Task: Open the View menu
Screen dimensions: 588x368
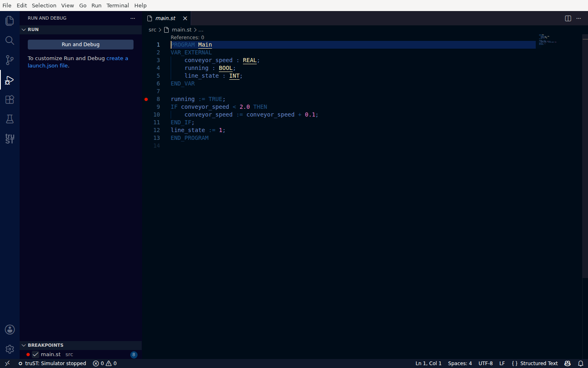Action: pos(68,5)
